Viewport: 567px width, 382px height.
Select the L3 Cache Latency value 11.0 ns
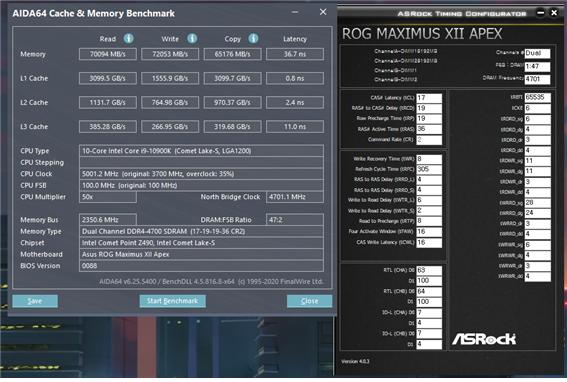coord(295,127)
